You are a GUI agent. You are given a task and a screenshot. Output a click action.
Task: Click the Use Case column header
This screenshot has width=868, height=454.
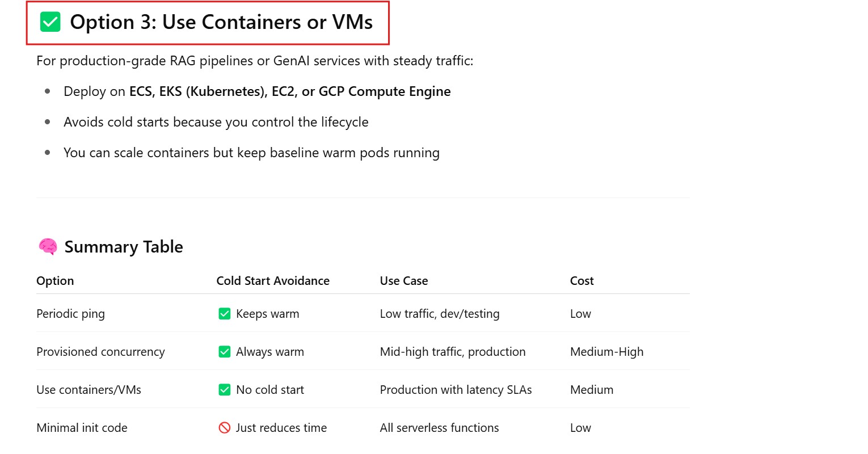pos(404,281)
